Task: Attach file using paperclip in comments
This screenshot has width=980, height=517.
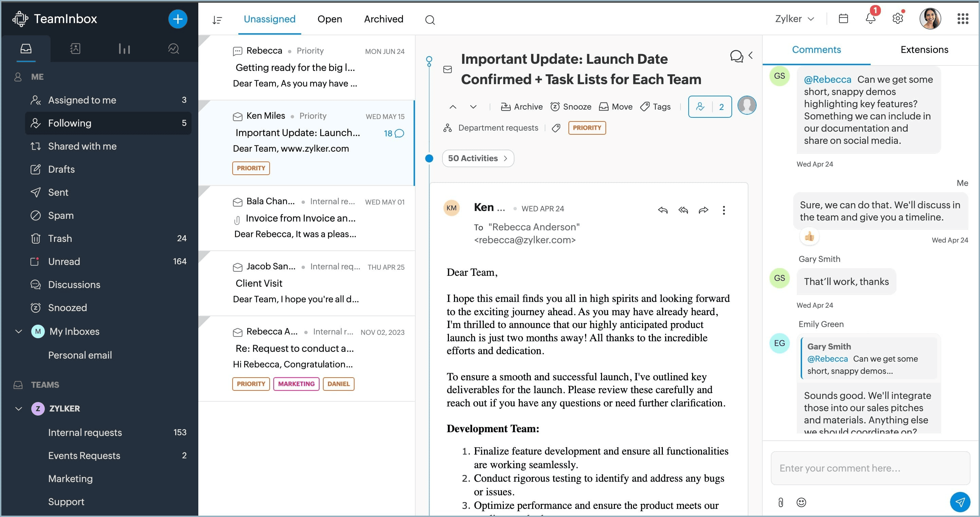Action: pyautogui.click(x=780, y=502)
